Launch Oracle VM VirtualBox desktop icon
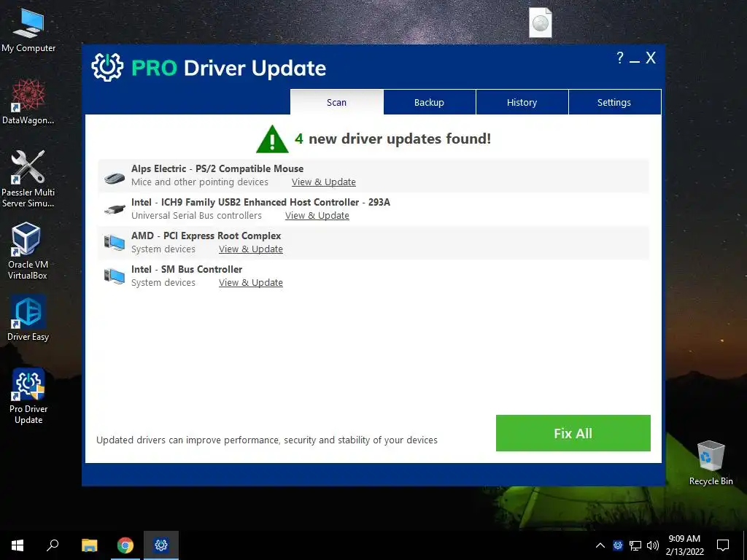The height and width of the screenshot is (560, 747). tap(28, 251)
